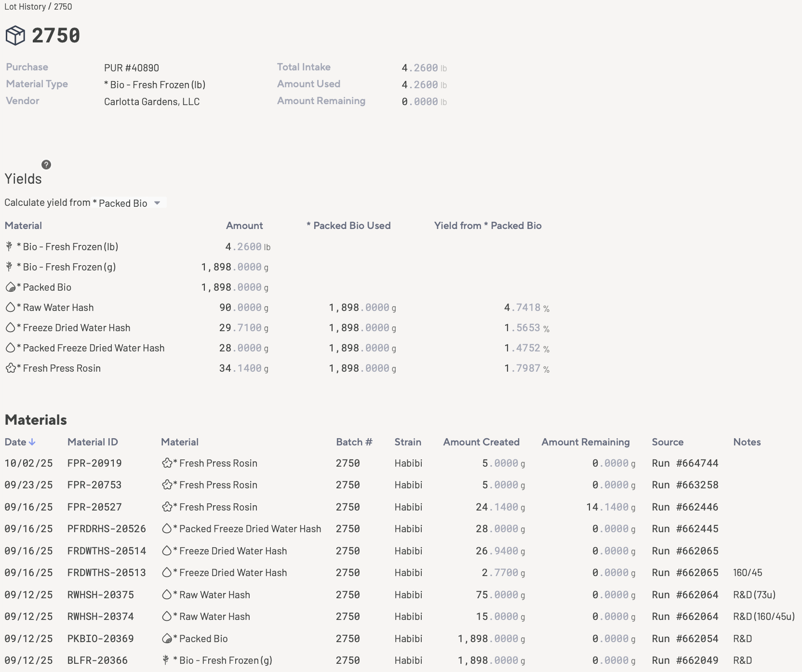Click the droplet icon in the PFRDRHS-20526 row
802x672 pixels.
point(167,529)
